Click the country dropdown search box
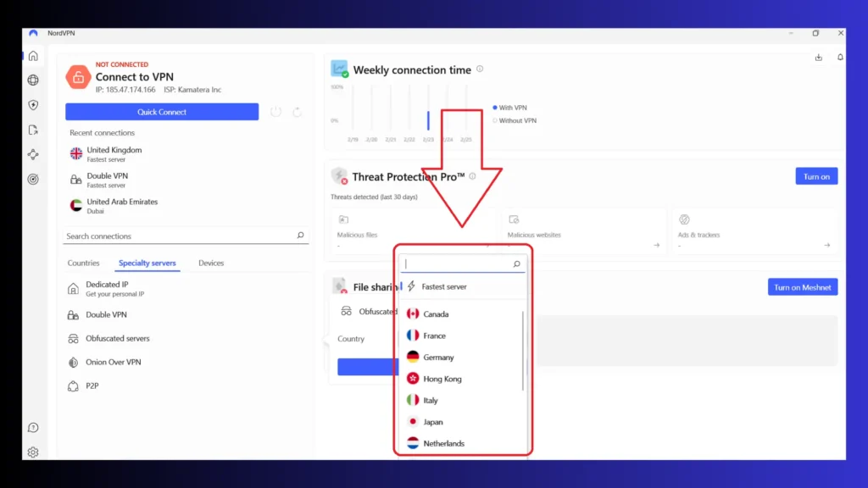Image resolution: width=868 pixels, height=488 pixels. click(462, 264)
